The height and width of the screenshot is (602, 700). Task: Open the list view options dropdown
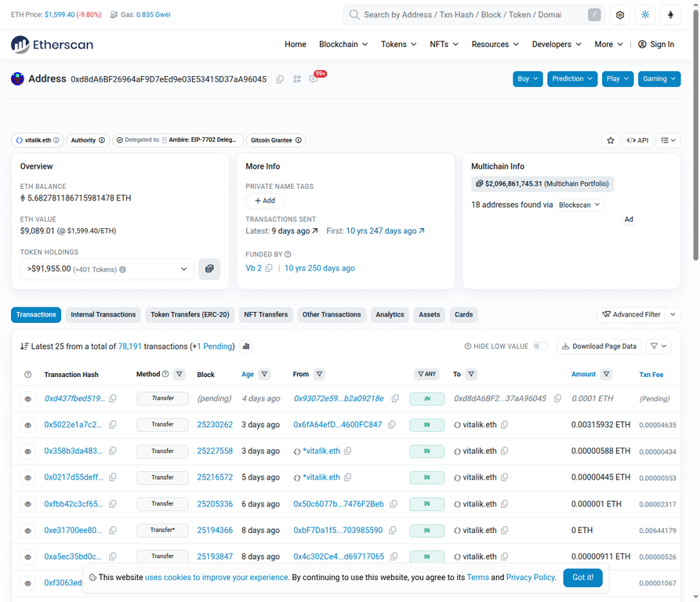668,140
